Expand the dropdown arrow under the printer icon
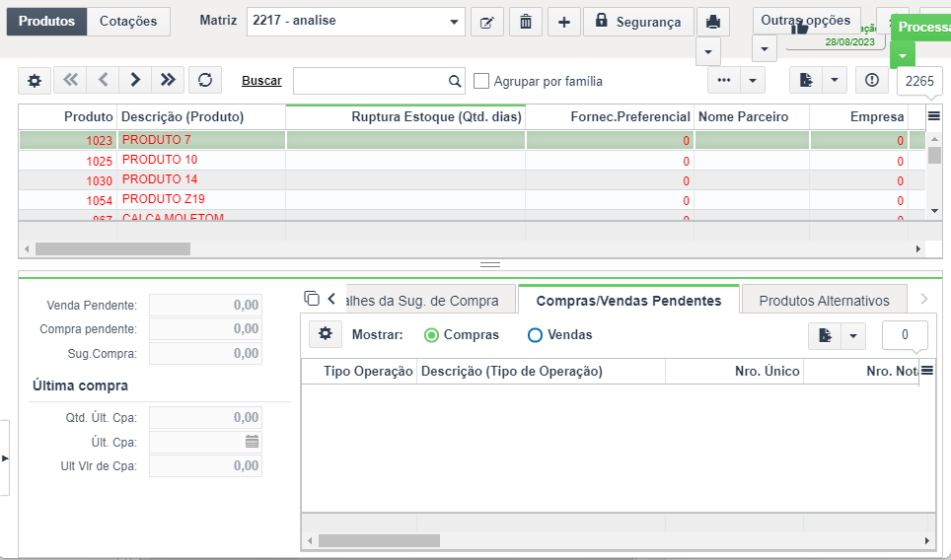Viewport: 951px width, 560px height. (707, 51)
